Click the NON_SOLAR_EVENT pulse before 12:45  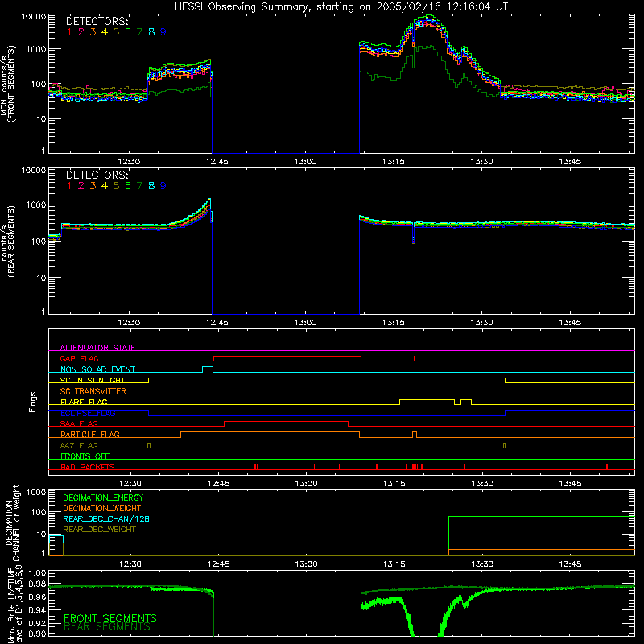tap(208, 369)
